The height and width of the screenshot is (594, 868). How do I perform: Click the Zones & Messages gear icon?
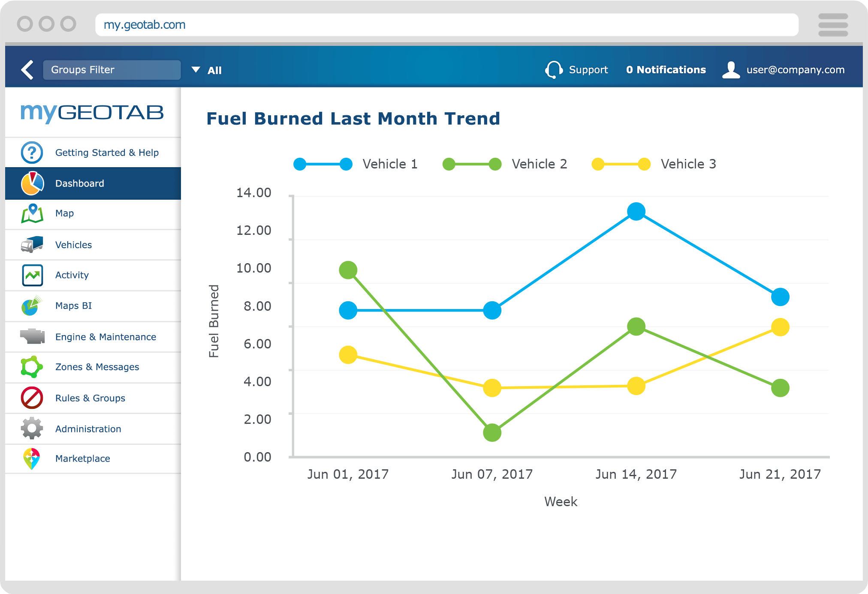(31, 368)
